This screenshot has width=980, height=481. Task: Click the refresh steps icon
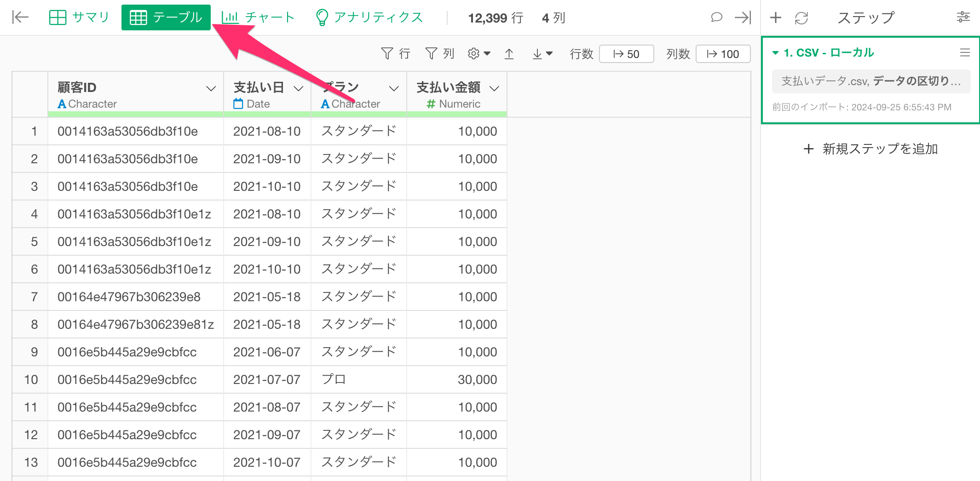[801, 18]
